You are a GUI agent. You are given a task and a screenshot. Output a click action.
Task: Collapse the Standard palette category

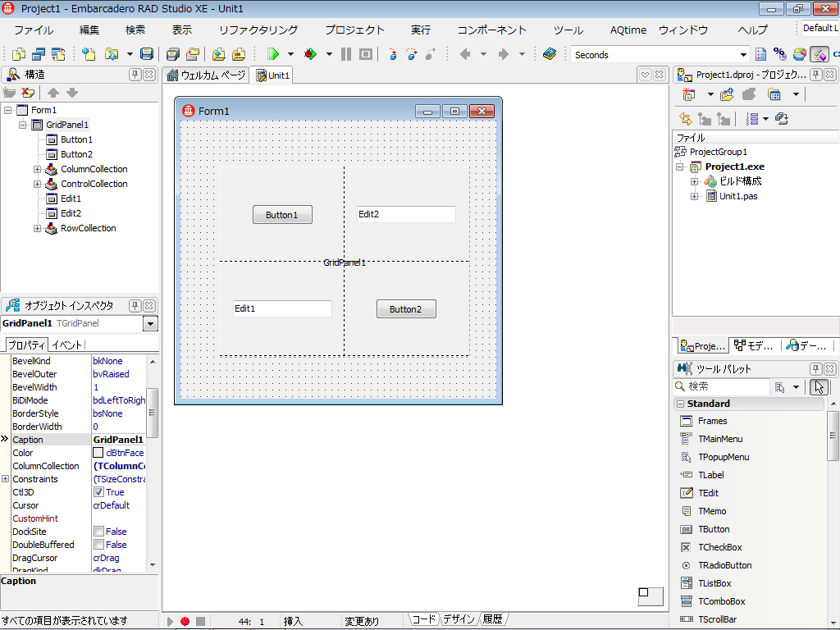click(x=680, y=404)
